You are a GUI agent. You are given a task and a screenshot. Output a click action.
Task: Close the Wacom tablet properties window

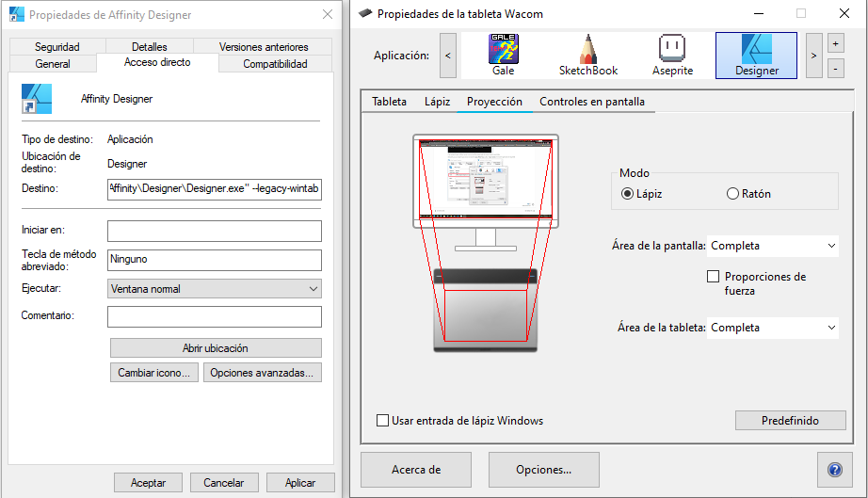[844, 13]
